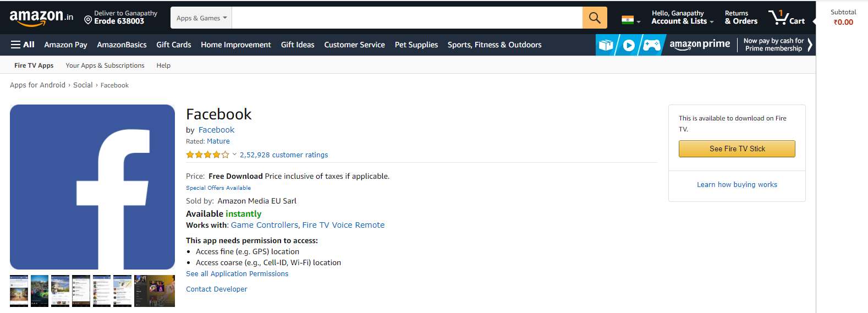Image resolution: width=868 pixels, height=313 pixels.
Task: Open the Fire TV Apps tab
Action: tap(34, 65)
